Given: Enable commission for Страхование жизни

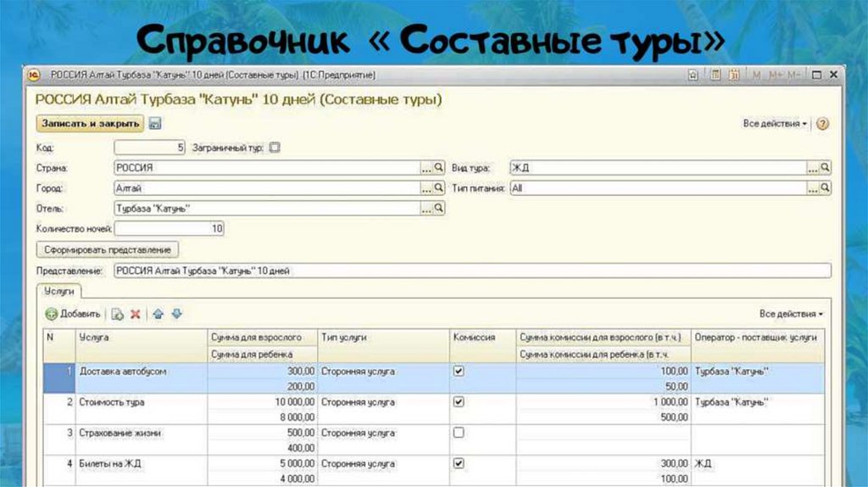Looking at the screenshot, I should point(459,433).
